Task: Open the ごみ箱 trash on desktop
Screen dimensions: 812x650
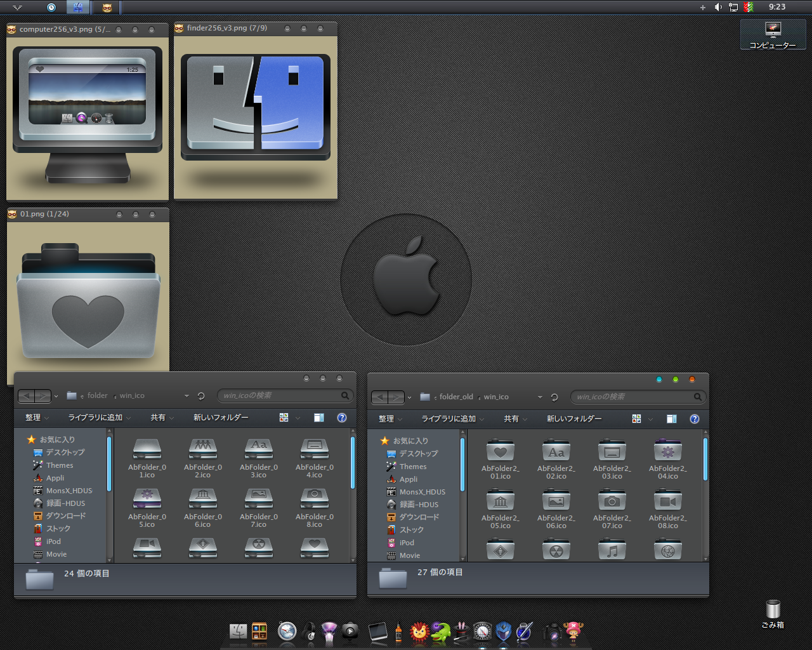Action: [x=773, y=614]
